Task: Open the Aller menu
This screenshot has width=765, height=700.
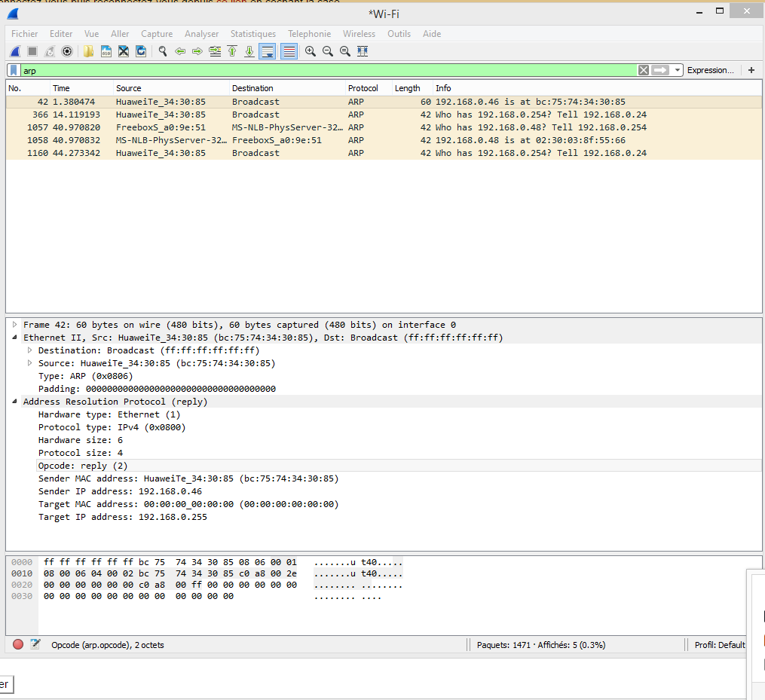Action: pyautogui.click(x=120, y=34)
